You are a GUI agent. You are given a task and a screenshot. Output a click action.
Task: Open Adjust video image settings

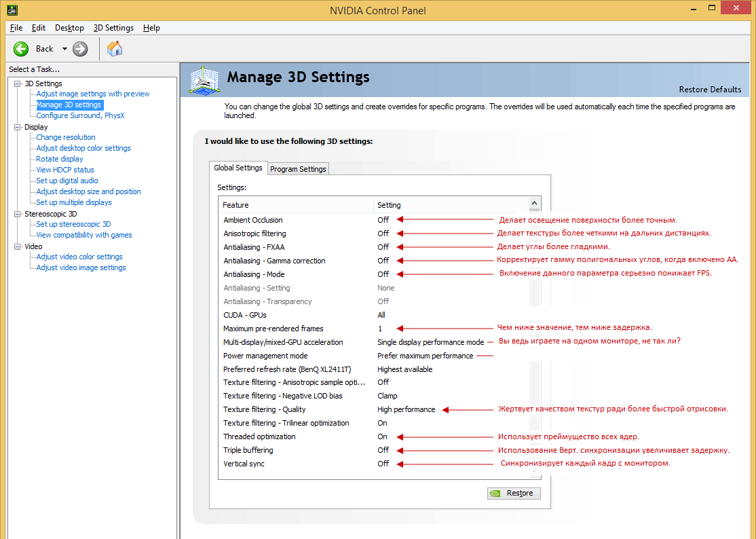pos(81,267)
